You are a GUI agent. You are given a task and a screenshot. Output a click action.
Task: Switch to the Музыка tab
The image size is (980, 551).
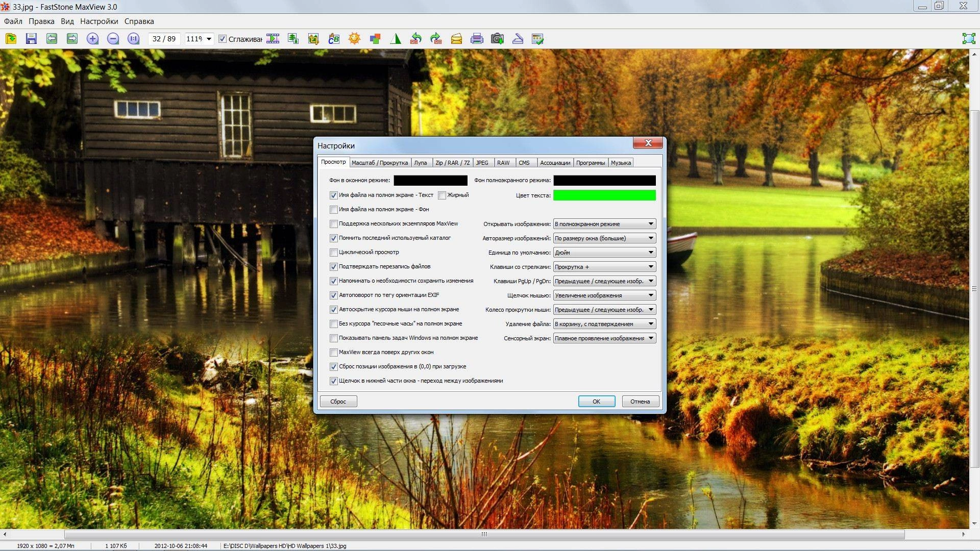coord(621,163)
